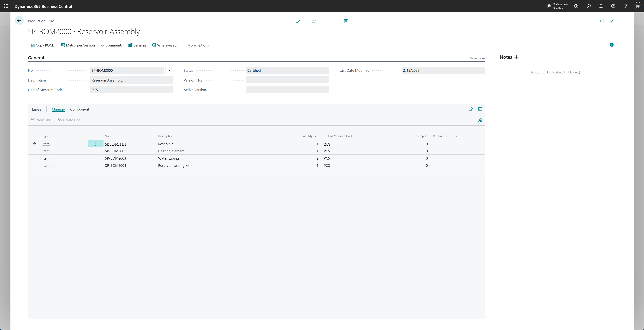Switch to the Component tab

(80, 109)
